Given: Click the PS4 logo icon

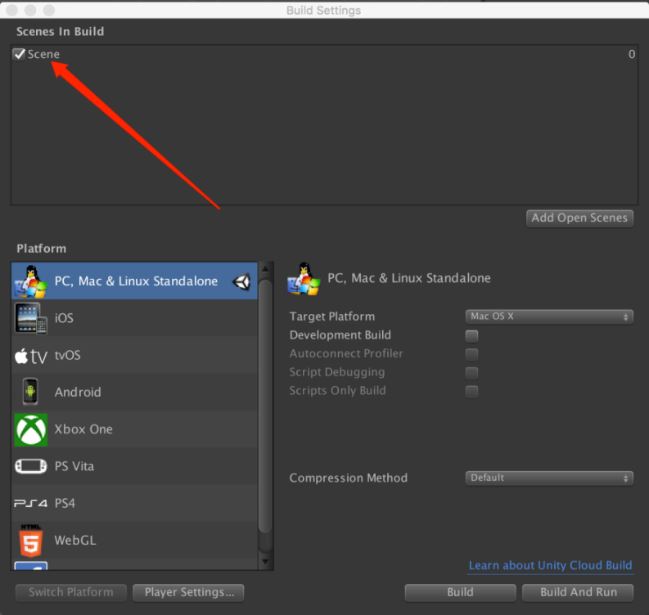Looking at the screenshot, I should pos(31,503).
